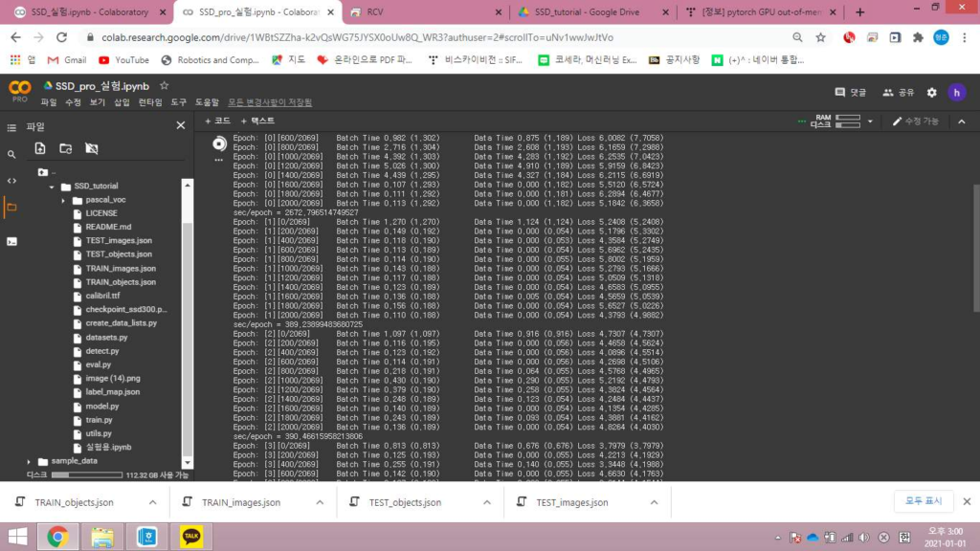Viewport: 980px width, 551px height.
Task: Click the upload file icon in Files panel
Action: 40,148
